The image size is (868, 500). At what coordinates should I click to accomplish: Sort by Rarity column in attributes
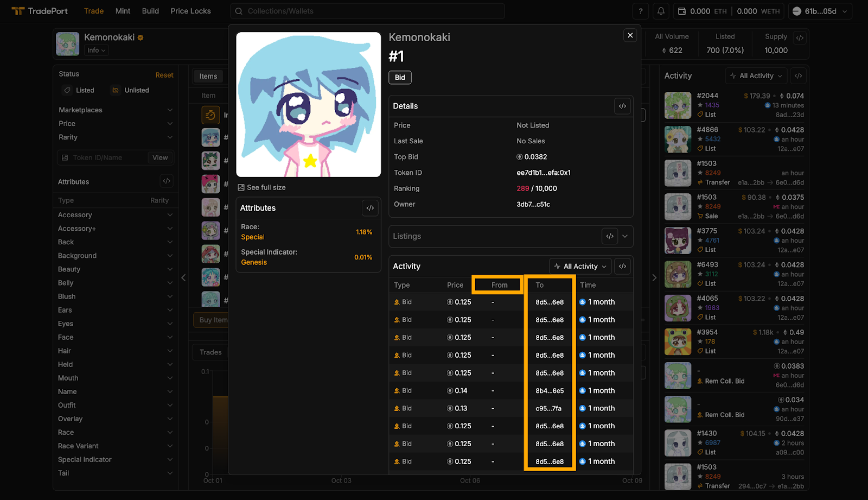point(159,200)
